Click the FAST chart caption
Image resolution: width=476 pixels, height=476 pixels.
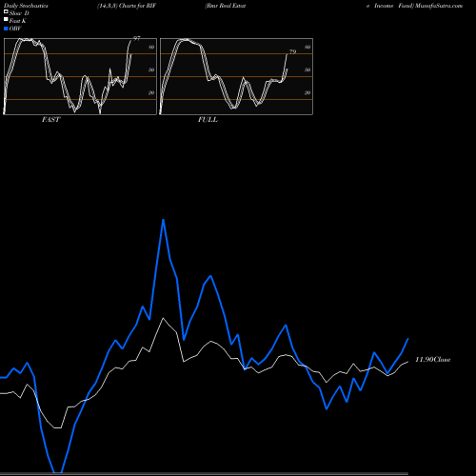click(50, 120)
